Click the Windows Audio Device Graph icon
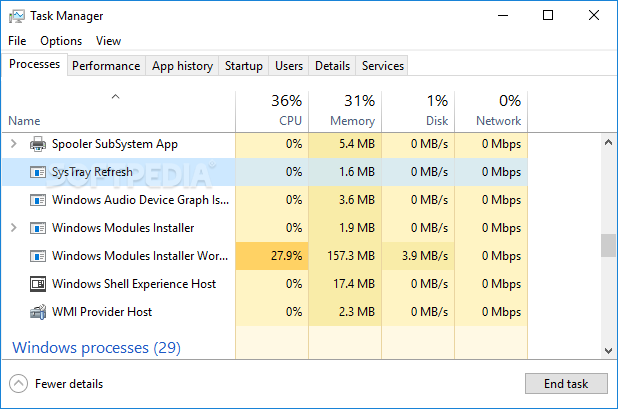Screen dimensions: 618x409 [x=38, y=200]
